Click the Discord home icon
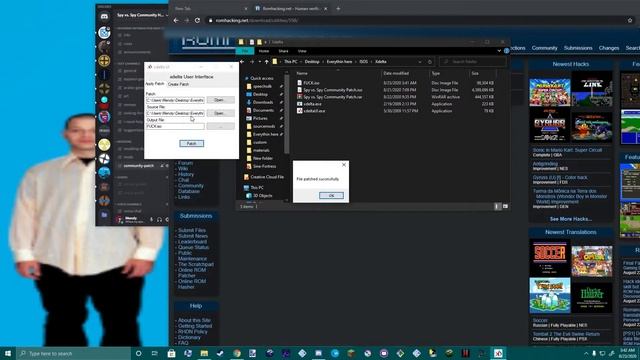The height and width of the screenshot is (360, 640). (104, 17)
